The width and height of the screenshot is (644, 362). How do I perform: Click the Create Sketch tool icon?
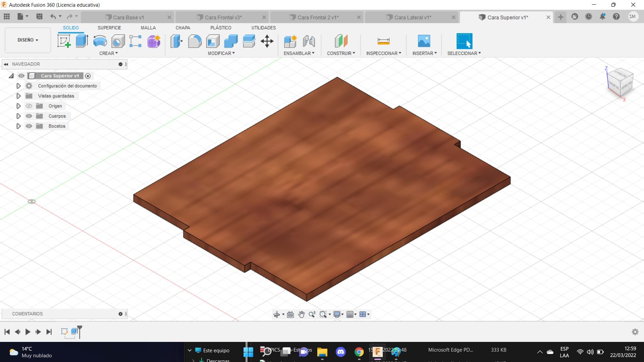click(64, 41)
